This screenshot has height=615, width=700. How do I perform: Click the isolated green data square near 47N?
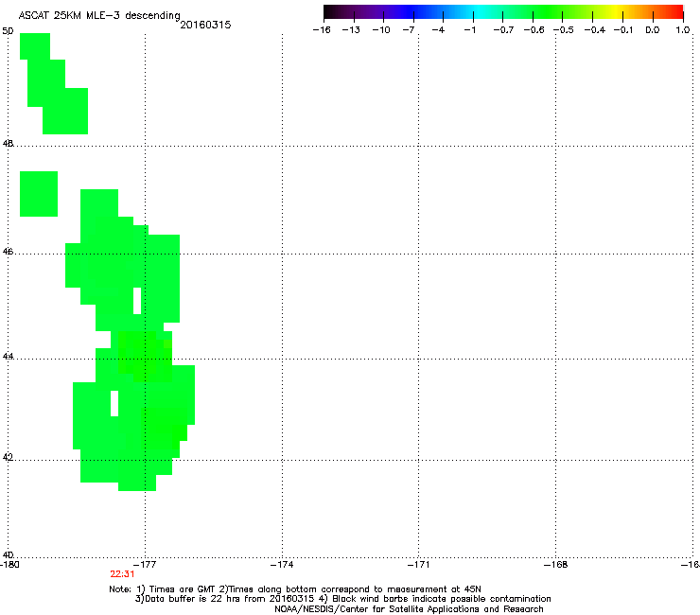click(x=39, y=194)
